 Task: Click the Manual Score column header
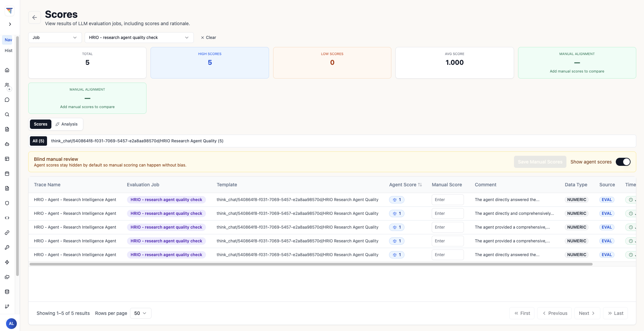point(447,185)
